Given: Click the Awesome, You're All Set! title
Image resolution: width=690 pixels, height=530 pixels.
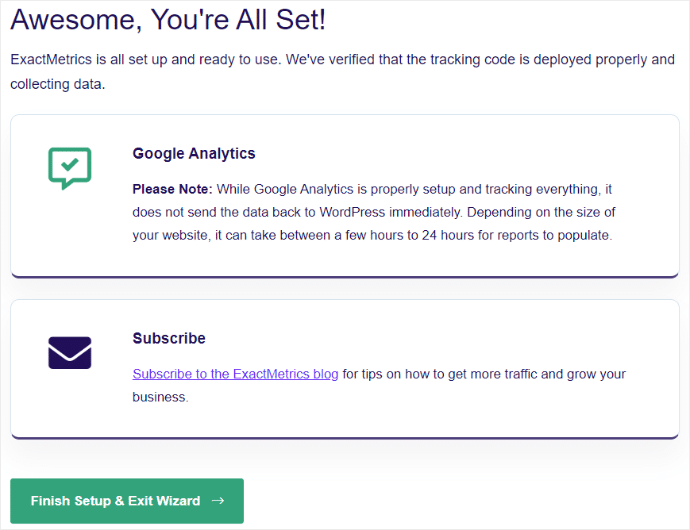Looking at the screenshot, I should click(x=168, y=19).
